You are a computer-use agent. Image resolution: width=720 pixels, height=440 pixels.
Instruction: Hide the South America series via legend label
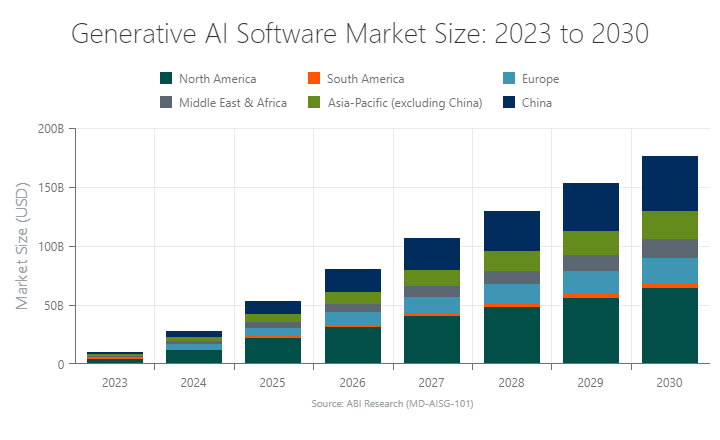(x=366, y=79)
